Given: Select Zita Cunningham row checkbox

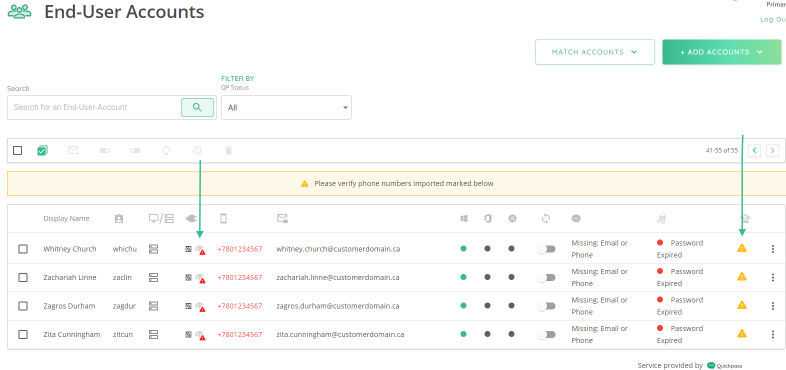Looking at the screenshot, I should coord(23,334).
